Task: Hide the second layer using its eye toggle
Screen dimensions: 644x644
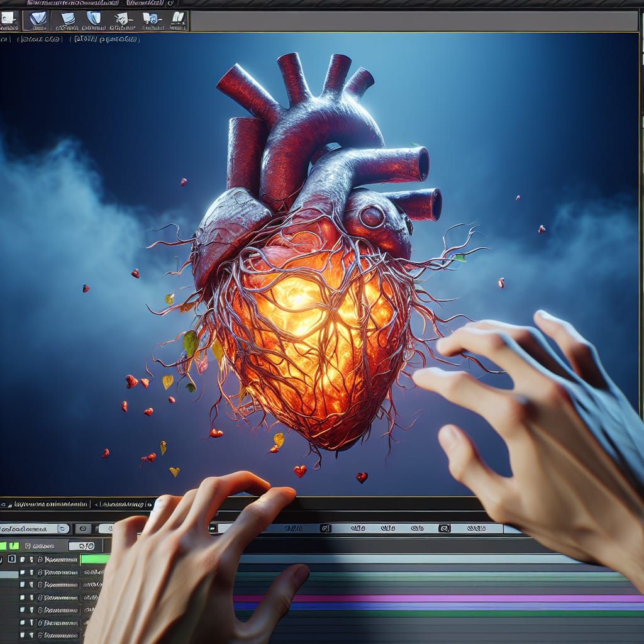Action: pyautogui.click(x=22, y=572)
